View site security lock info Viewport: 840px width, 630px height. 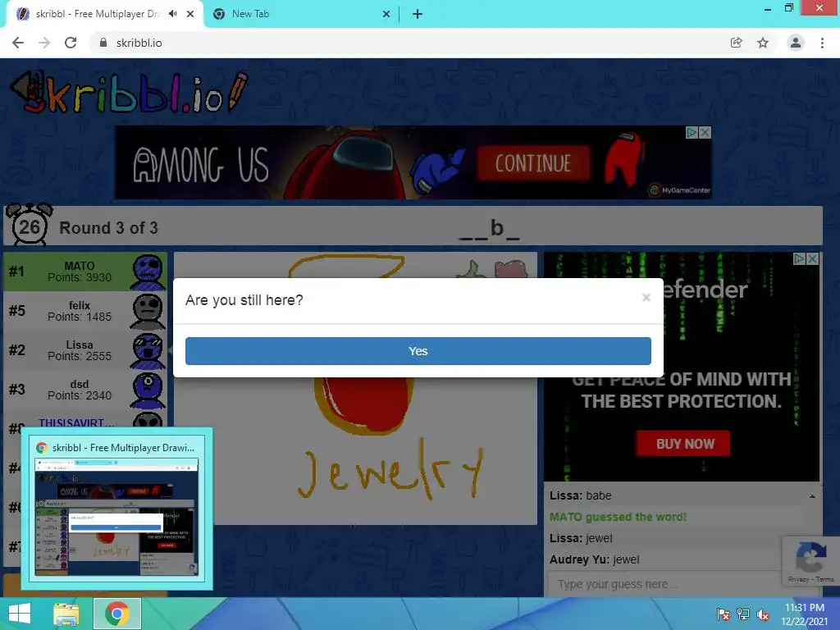click(x=103, y=43)
